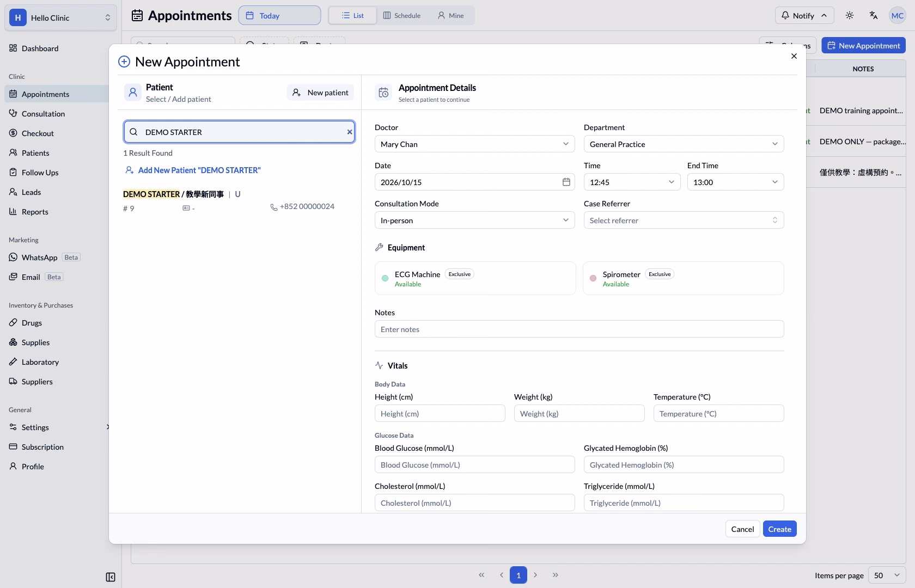
Task: Select the ECG Machine equipment card
Action: click(475, 278)
